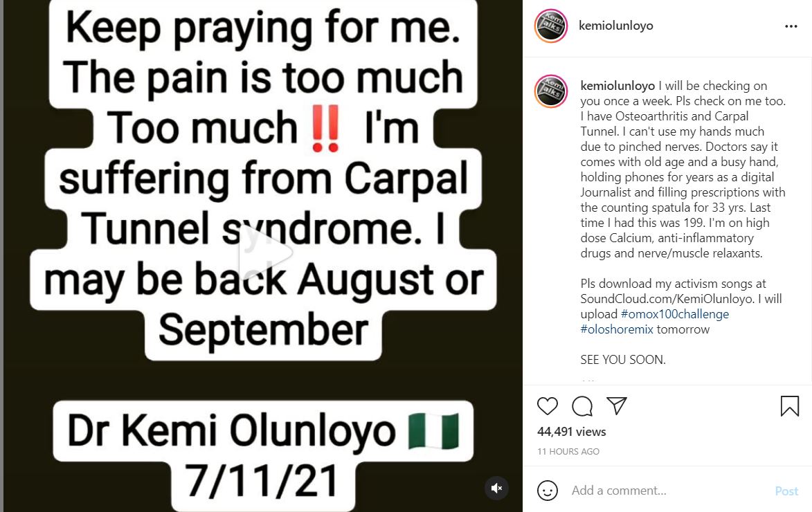Open the #omox100challenge hashtag

pyautogui.click(x=654, y=314)
